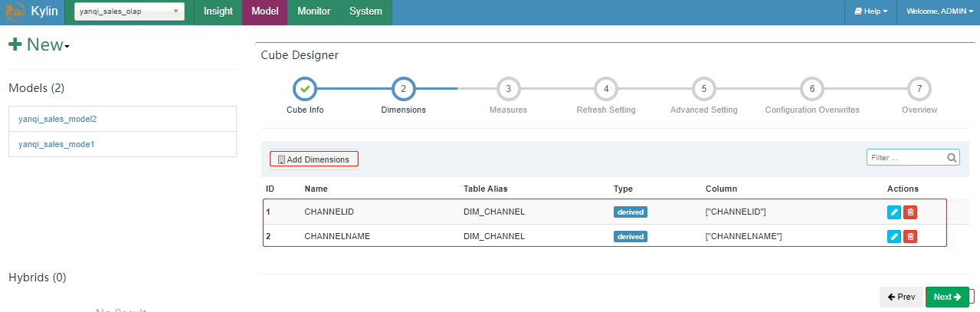Click the Kylin logo icon
980x312 pixels.
[14, 11]
